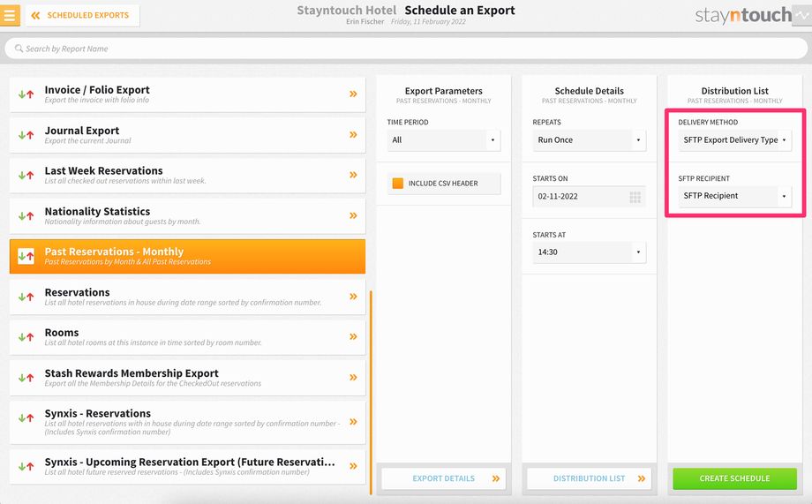Click the Nationality Statistics arrows icon
This screenshot has width=812, height=504.
pyautogui.click(x=26, y=215)
